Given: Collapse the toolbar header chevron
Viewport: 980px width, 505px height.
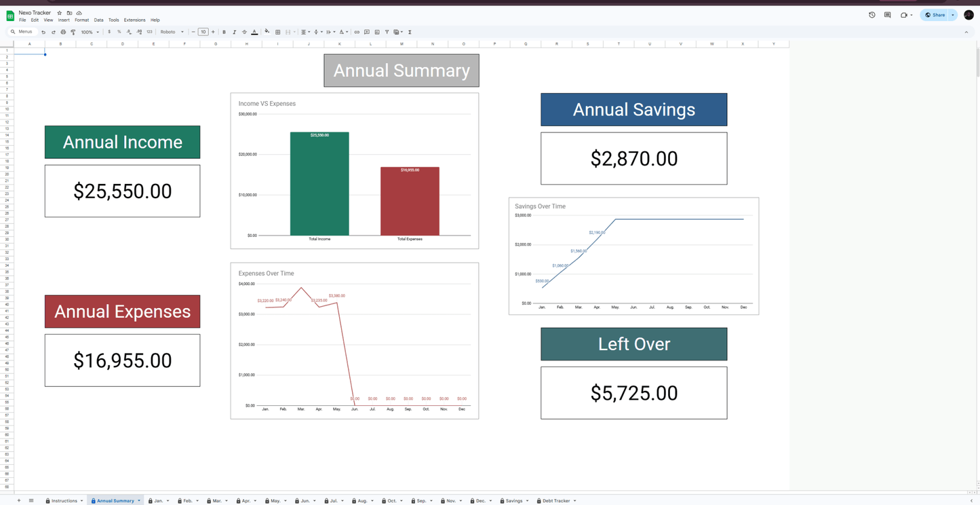Looking at the screenshot, I should point(966,32).
